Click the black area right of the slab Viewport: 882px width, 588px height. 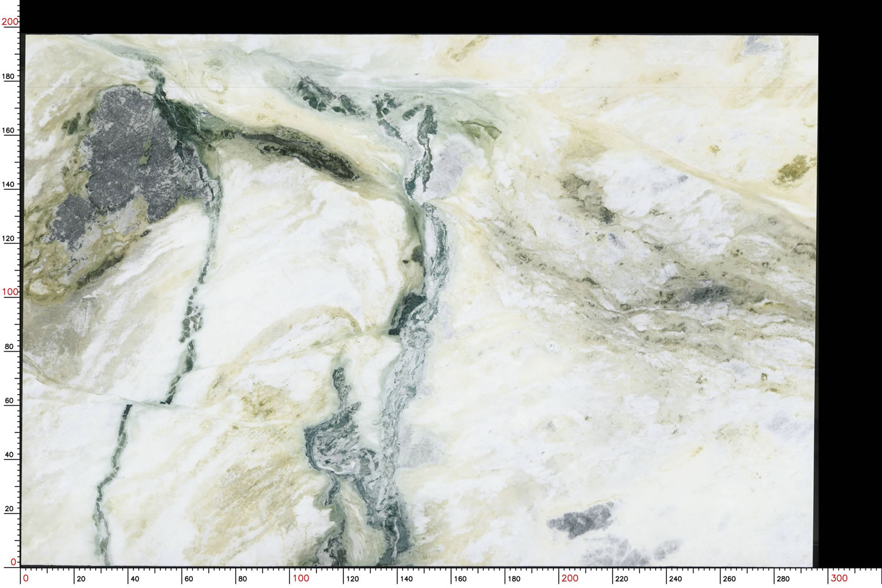click(x=850, y=294)
